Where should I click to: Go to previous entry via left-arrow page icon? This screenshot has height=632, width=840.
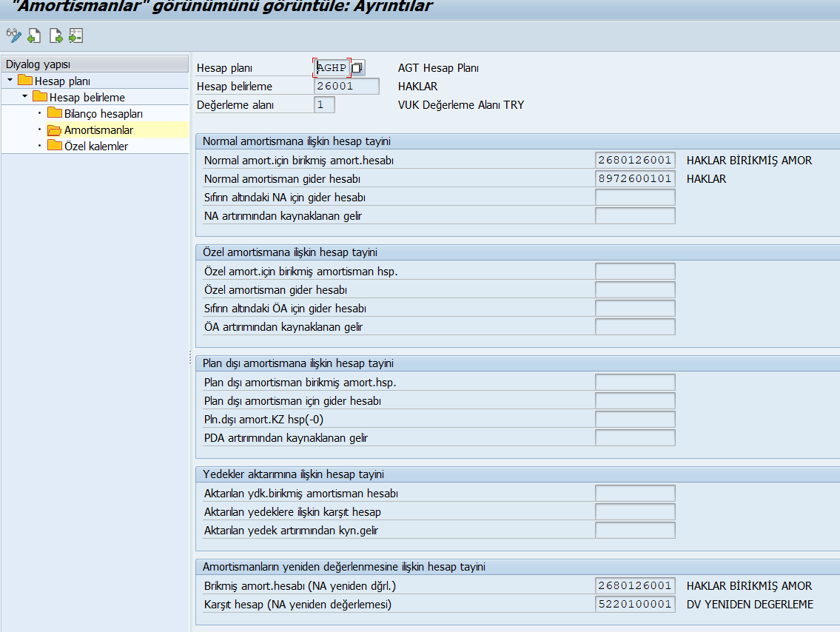tap(34, 36)
